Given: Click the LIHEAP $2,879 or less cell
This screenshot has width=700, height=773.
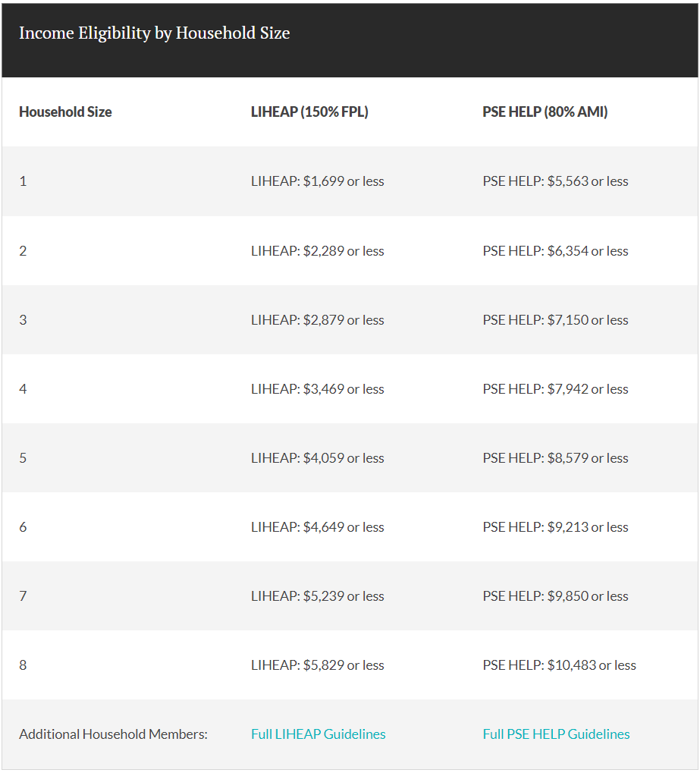Looking at the screenshot, I should pos(318,320).
